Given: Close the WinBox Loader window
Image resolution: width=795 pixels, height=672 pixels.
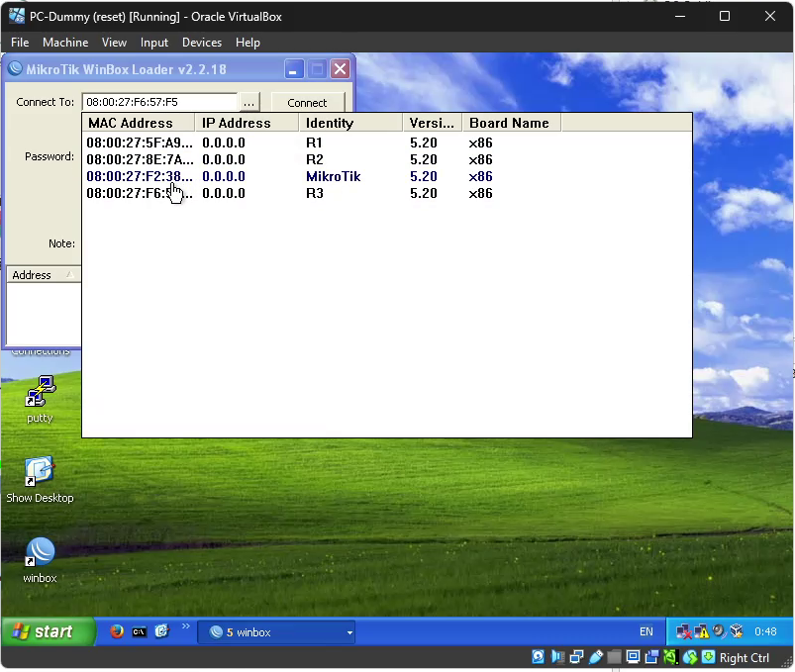Looking at the screenshot, I should [341, 69].
